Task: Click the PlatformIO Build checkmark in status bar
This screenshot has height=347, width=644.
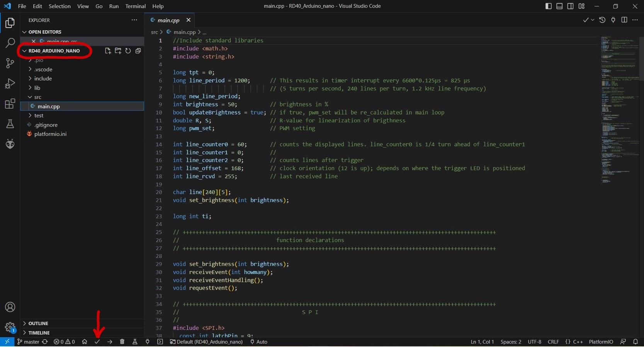Action: tap(97, 342)
